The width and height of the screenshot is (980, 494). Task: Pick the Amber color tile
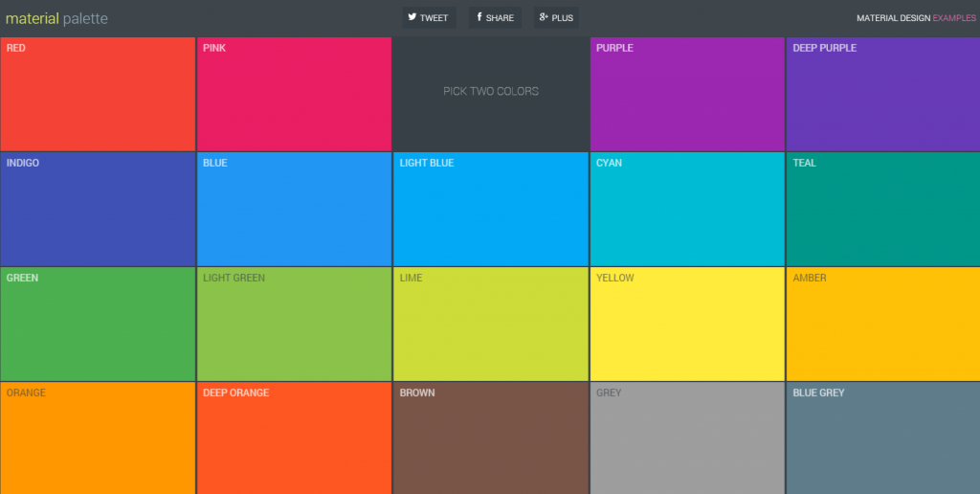(883, 325)
